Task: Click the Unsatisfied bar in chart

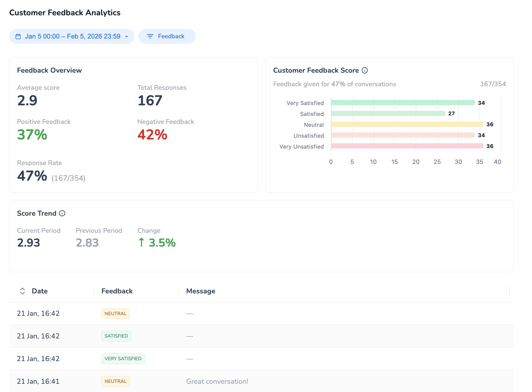Action: coord(403,135)
